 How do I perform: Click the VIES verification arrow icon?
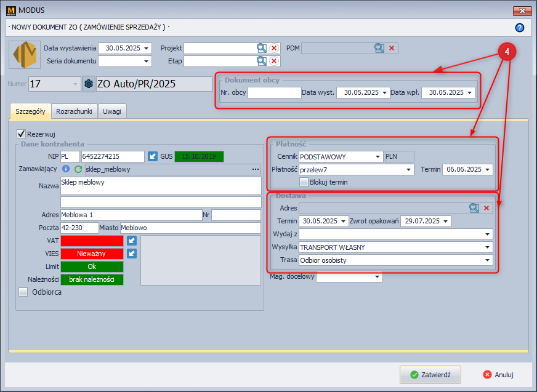tap(132, 254)
